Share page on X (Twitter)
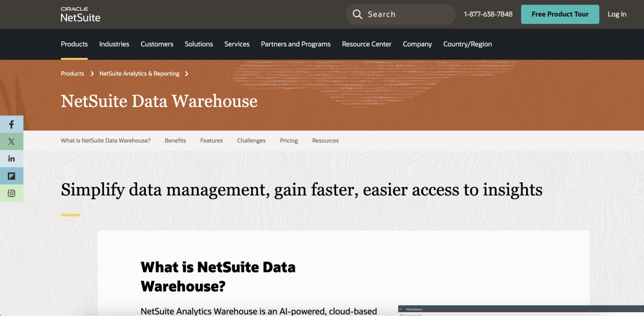The width and height of the screenshot is (644, 316). (12, 142)
